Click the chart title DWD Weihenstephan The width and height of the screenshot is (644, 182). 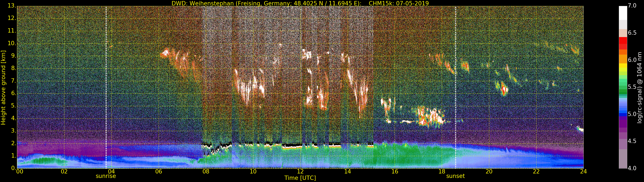(x=300, y=3)
